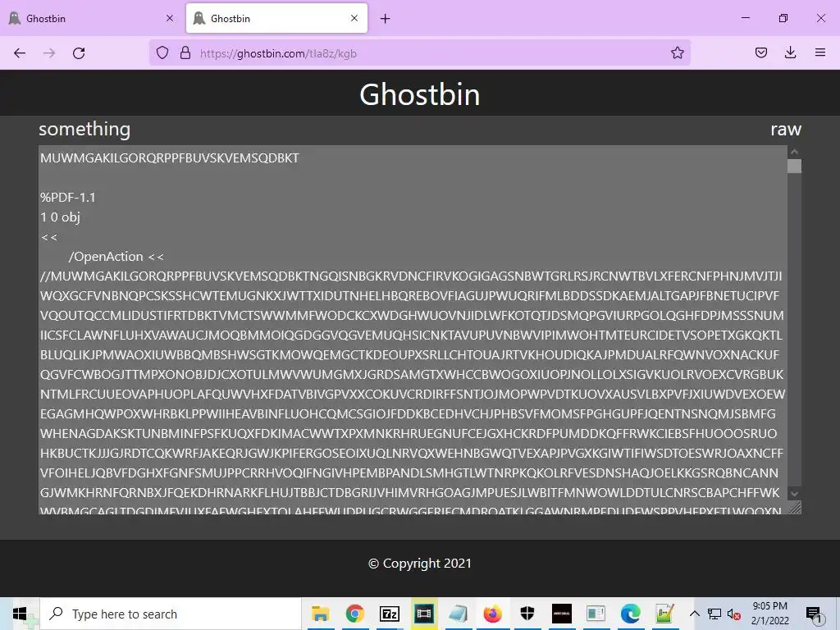Click the textarea resize handle corner
The image size is (840, 630).
[x=795, y=507]
